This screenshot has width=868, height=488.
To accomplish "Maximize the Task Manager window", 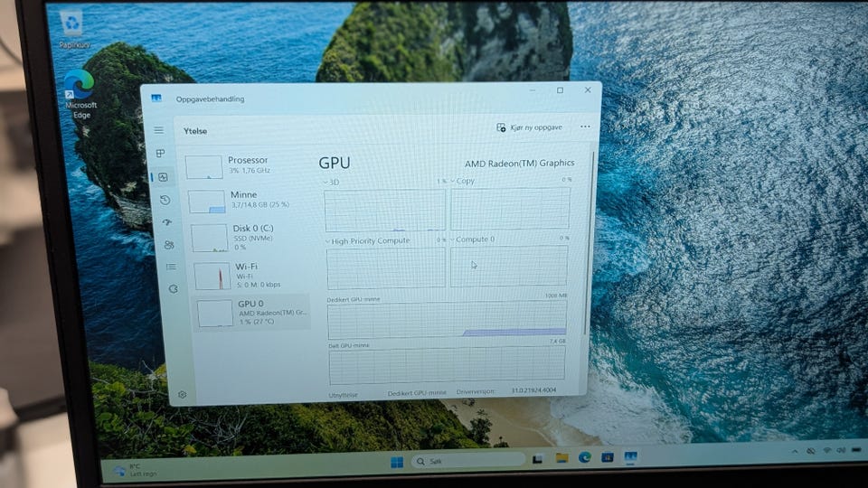I will pyautogui.click(x=561, y=90).
